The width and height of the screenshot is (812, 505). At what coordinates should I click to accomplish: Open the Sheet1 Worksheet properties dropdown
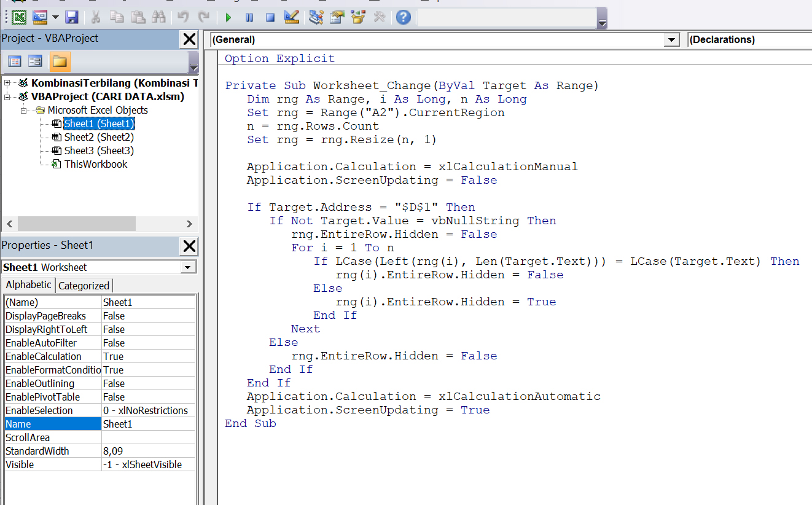click(188, 267)
